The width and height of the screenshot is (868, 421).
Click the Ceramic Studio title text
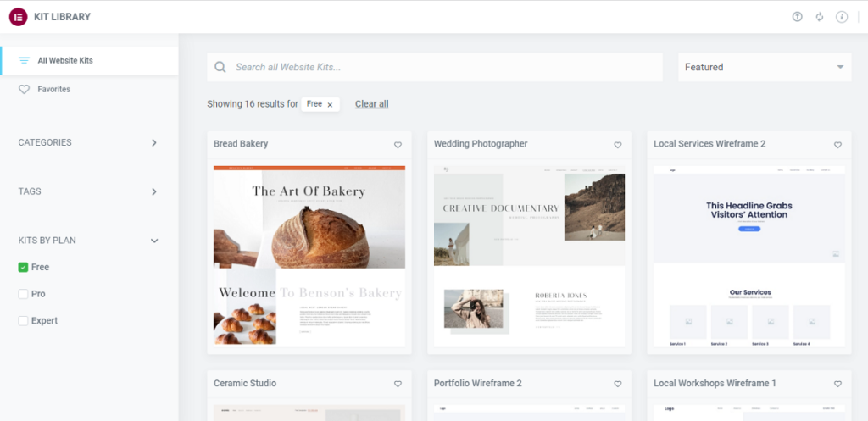click(x=245, y=384)
